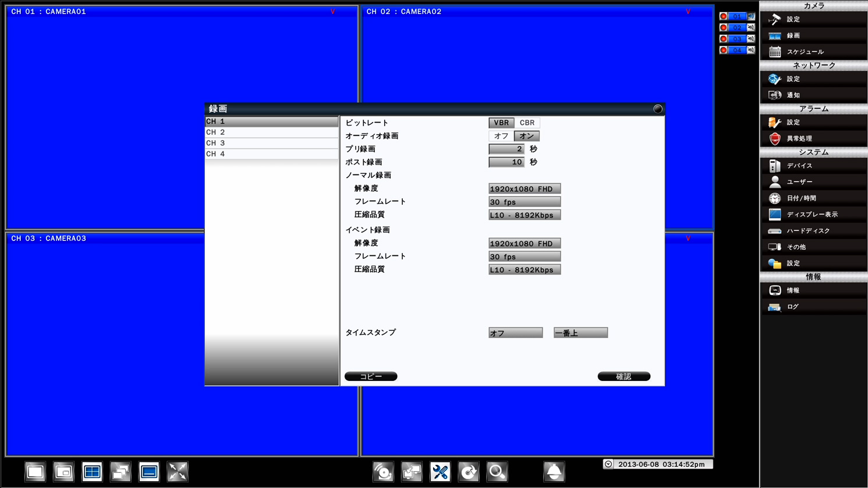Click the picture-in-picture view icon

(63, 472)
